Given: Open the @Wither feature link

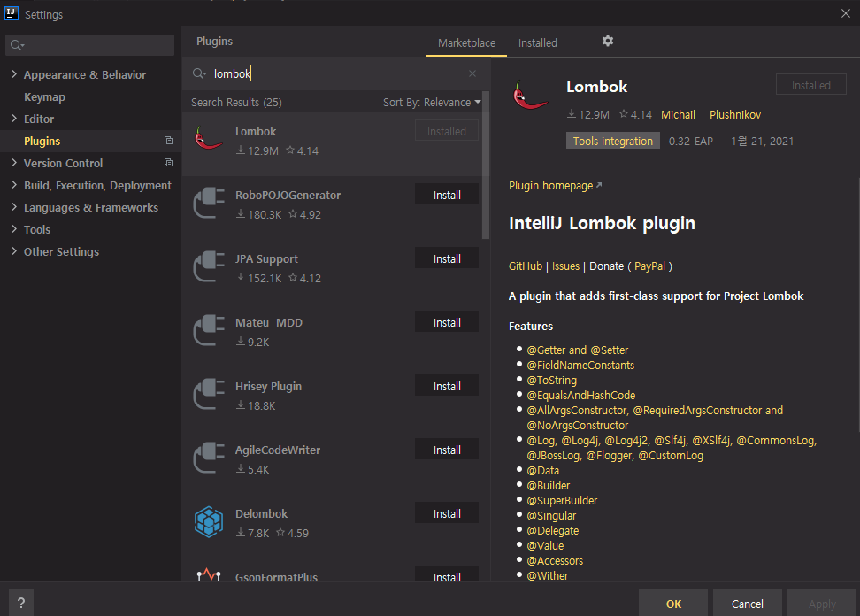Looking at the screenshot, I should (548, 575).
